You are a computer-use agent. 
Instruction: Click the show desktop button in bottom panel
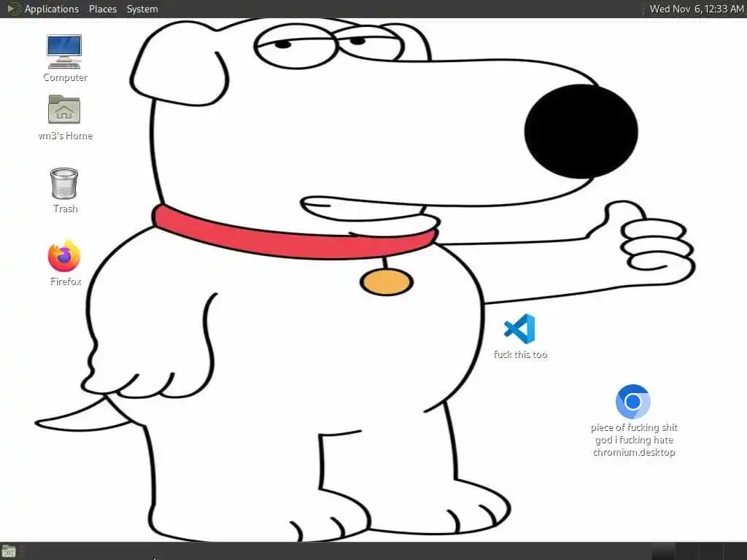click(9, 552)
